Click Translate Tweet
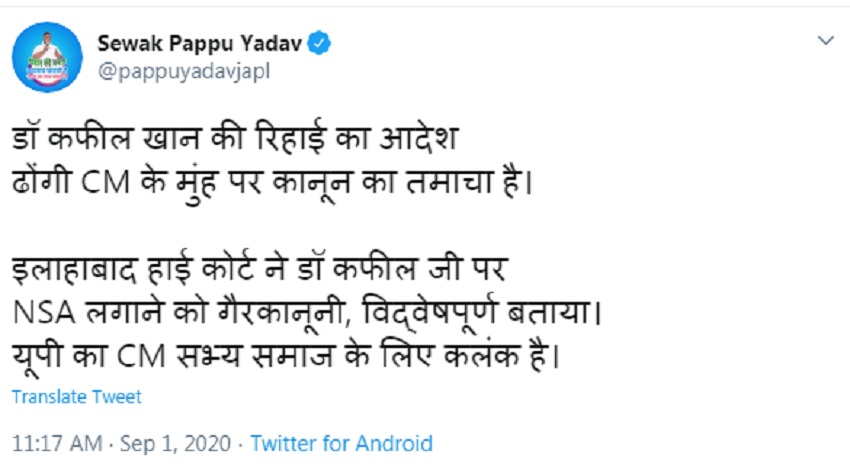This screenshot has width=850, height=467. [x=77, y=397]
